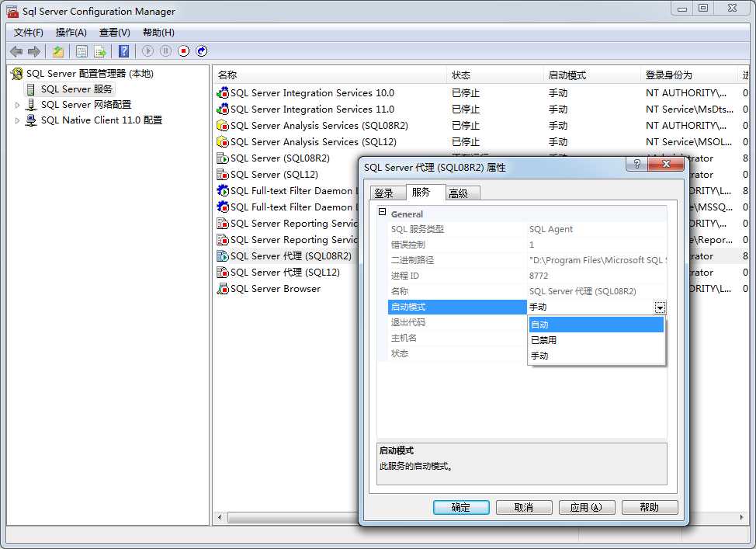This screenshot has height=549, width=756.
Task: Select the 错误控制 property row
Action: 528,245
